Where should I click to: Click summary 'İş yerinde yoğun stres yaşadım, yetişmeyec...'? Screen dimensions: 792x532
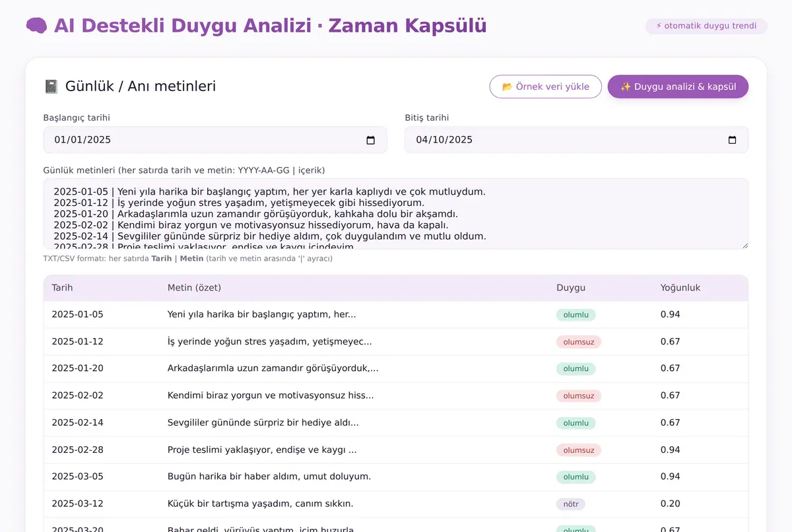tap(270, 341)
